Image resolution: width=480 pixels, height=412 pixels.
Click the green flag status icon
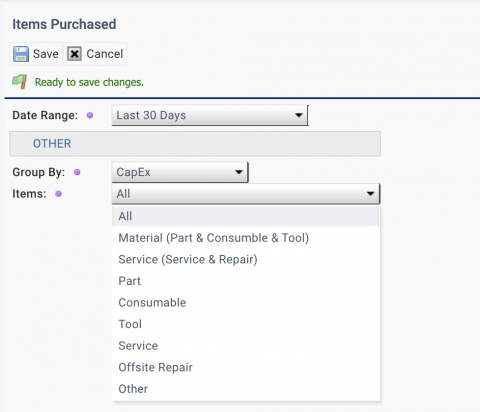coord(20,82)
